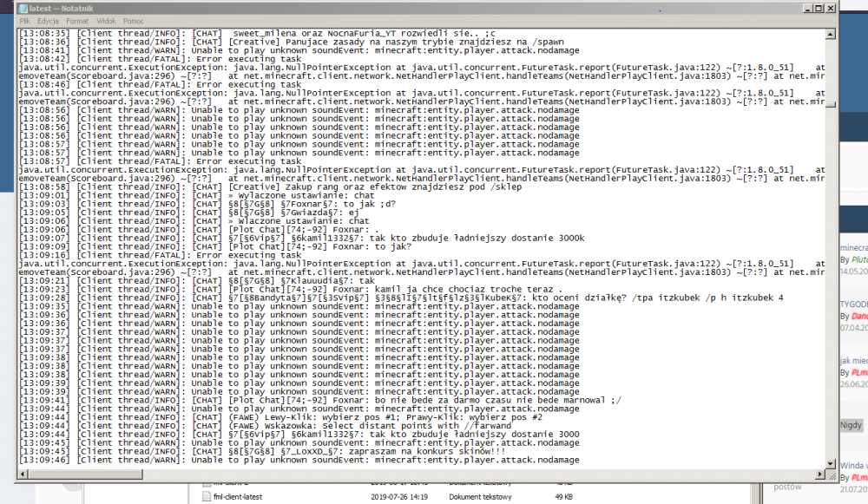Open the Plik menu in Notatnik

click(25, 21)
